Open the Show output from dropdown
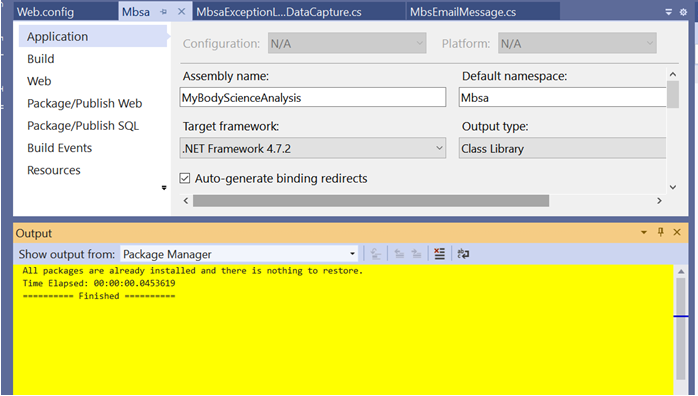The width and height of the screenshot is (698, 396). (x=239, y=254)
